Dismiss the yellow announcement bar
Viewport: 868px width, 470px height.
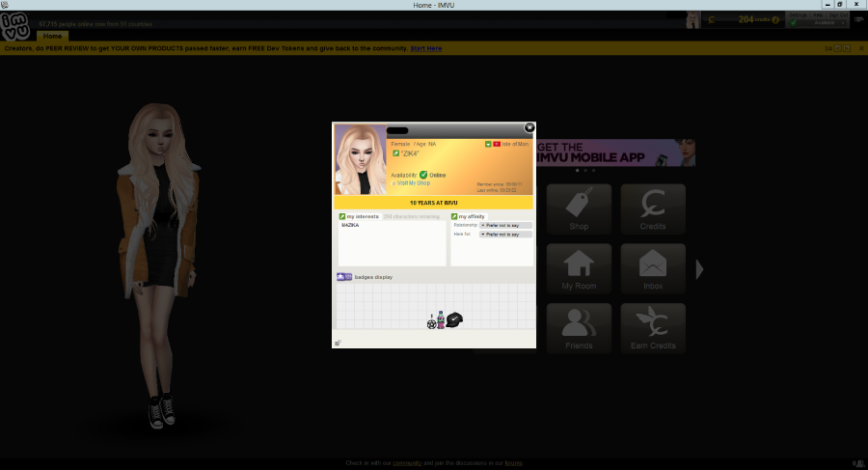[x=861, y=49]
